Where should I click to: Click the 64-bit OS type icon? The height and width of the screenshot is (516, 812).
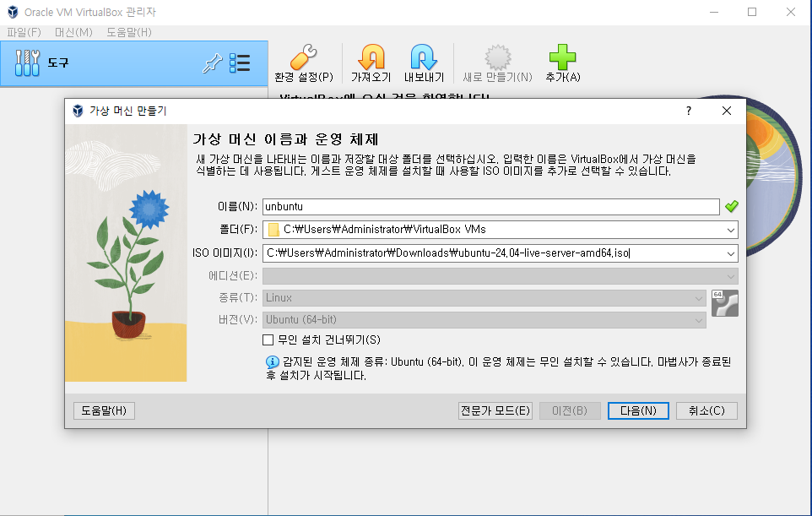[x=725, y=303]
